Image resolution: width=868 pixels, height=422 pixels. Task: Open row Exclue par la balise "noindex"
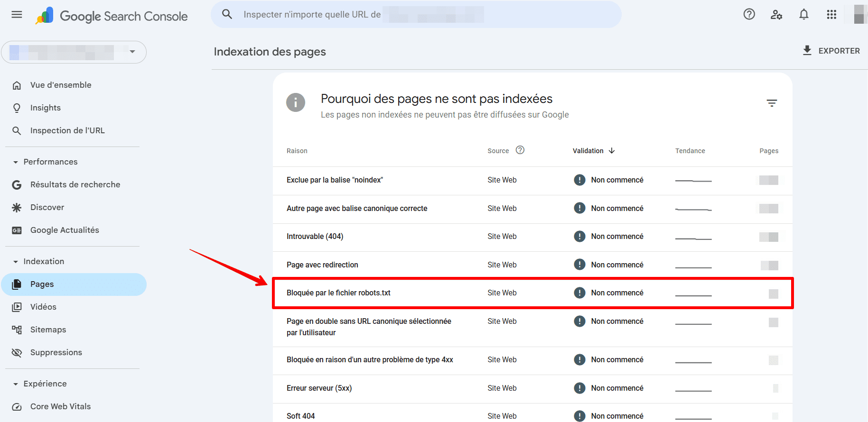[532, 181]
